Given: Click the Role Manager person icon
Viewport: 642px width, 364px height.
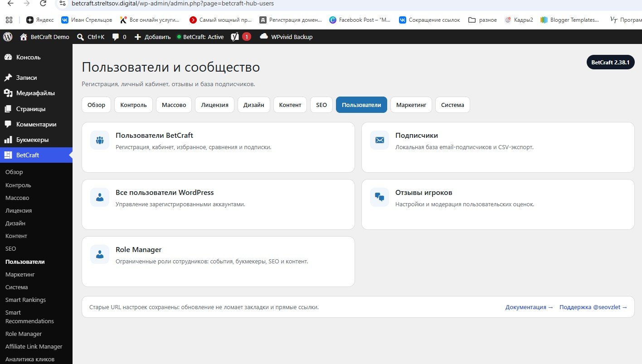Looking at the screenshot, I should [x=100, y=254].
